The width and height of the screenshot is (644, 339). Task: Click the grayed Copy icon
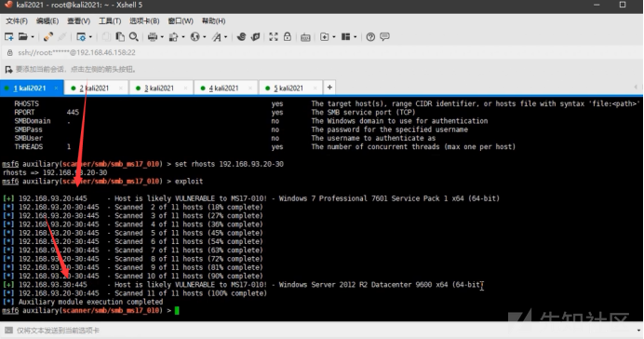click(106, 37)
